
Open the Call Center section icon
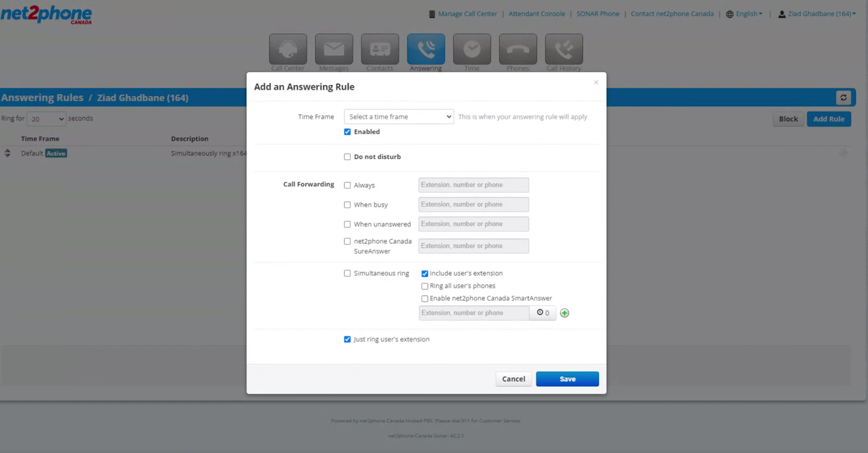click(x=288, y=49)
